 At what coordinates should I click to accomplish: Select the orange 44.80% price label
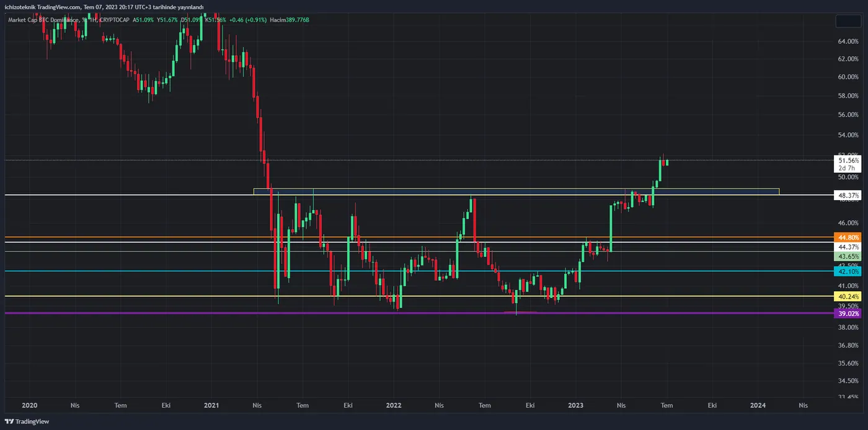849,237
